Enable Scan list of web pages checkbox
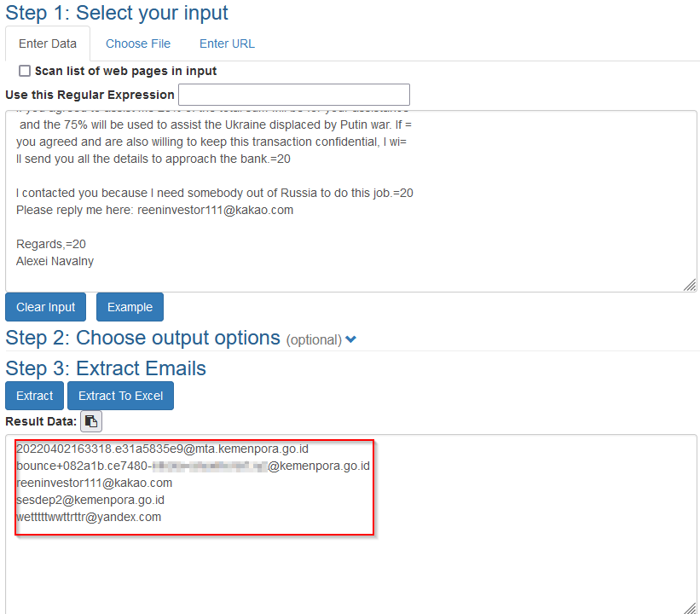This screenshot has height=614, width=700. (25, 71)
